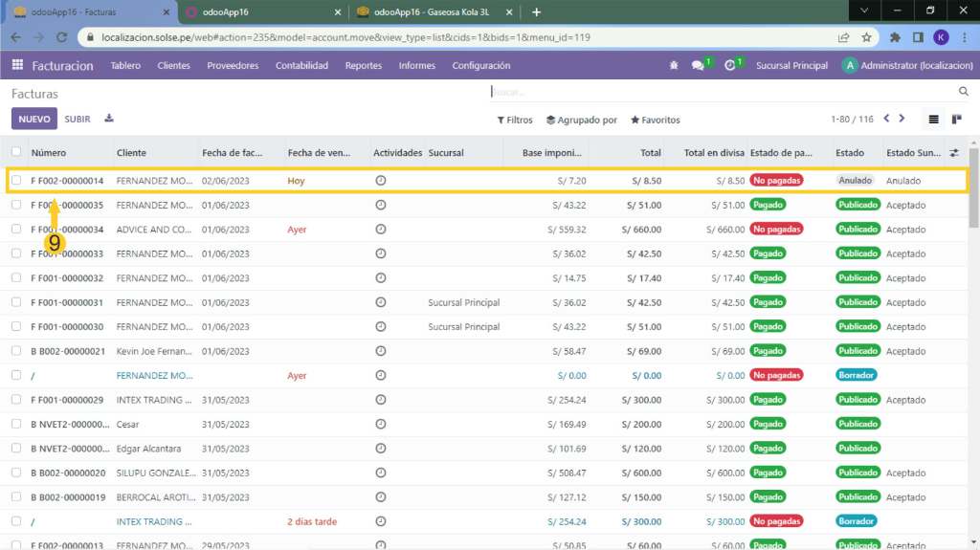
Task: Open the activities clock icon in top bar
Action: [730, 66]
